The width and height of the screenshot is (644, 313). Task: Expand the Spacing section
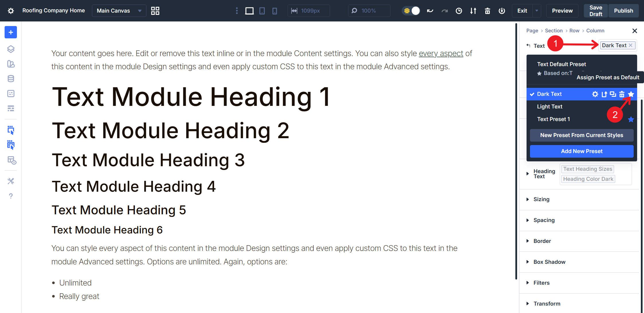tap(544, 220)
